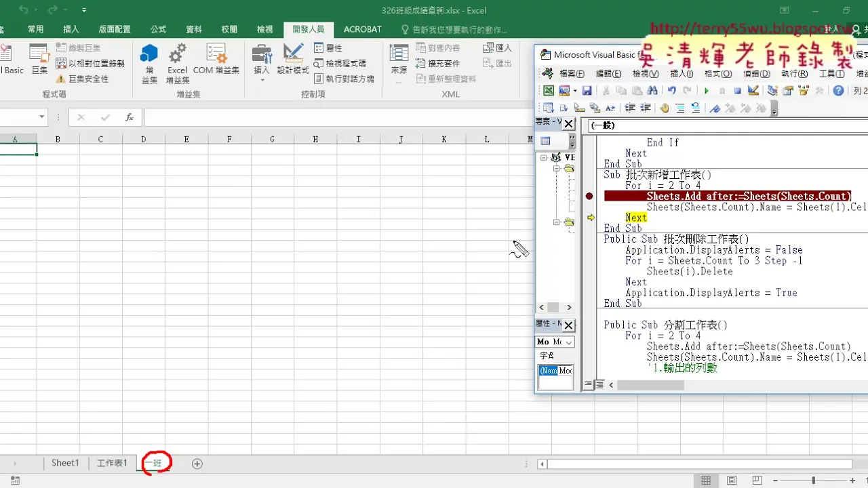Click Find binoculars icon in VBA toolbar
Viewport: 868px width, 488px height.
(652, 91)
